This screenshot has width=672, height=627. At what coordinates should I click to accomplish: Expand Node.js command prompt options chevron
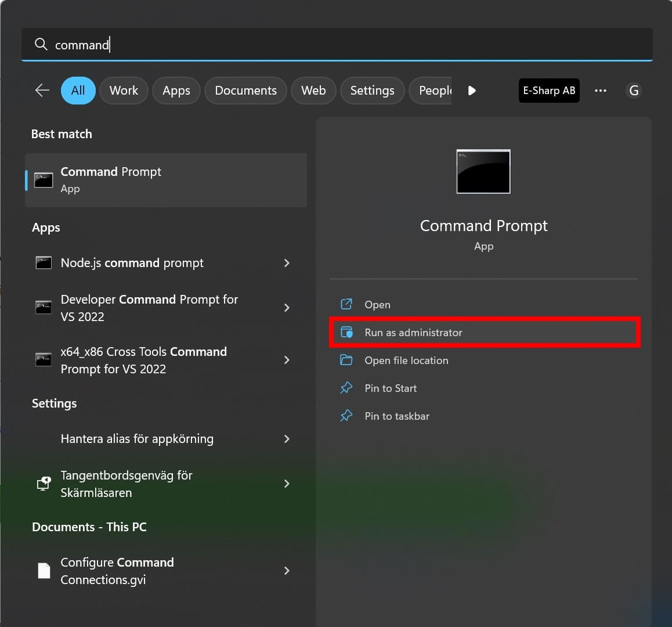click(x=287, y=263)
